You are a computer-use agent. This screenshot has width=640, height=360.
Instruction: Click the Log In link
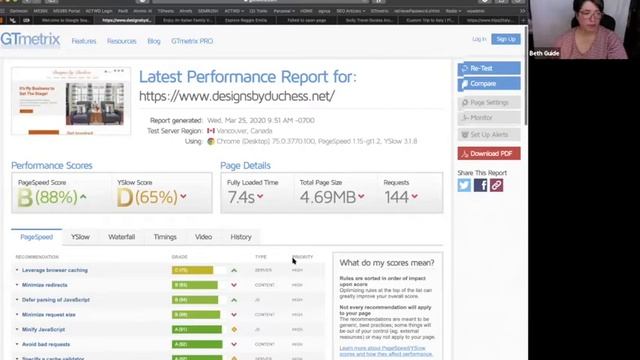[479, 39]
